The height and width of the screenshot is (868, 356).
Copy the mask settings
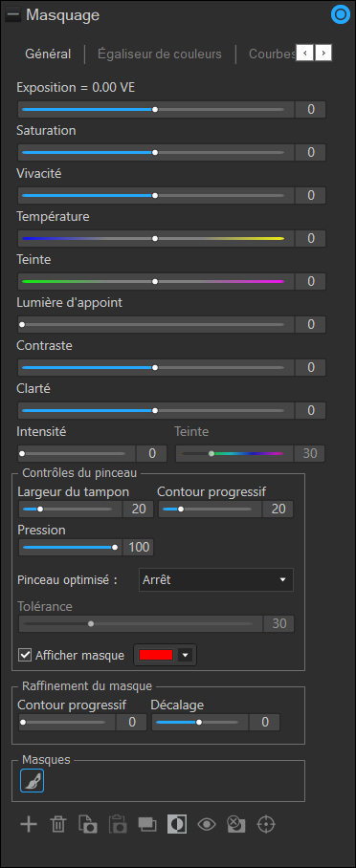click(x=88, y=824)
